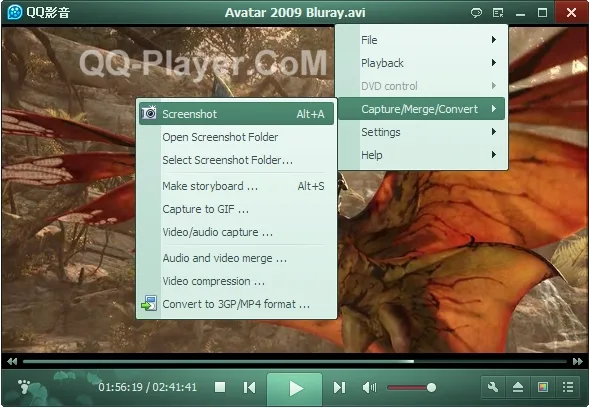Expand Settings submenu arrow
Screen dimensions: 589x408
tap(494, 131)
